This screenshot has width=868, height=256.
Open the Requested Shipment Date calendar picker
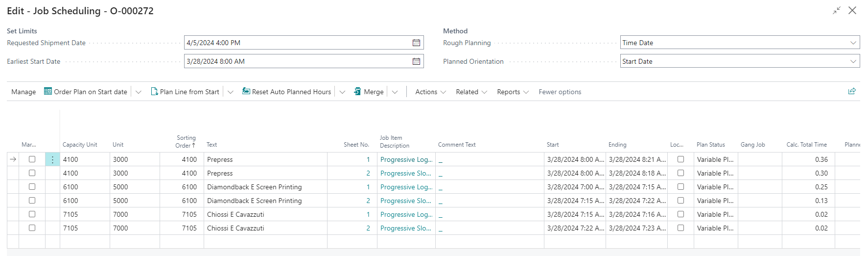point(416,43)
